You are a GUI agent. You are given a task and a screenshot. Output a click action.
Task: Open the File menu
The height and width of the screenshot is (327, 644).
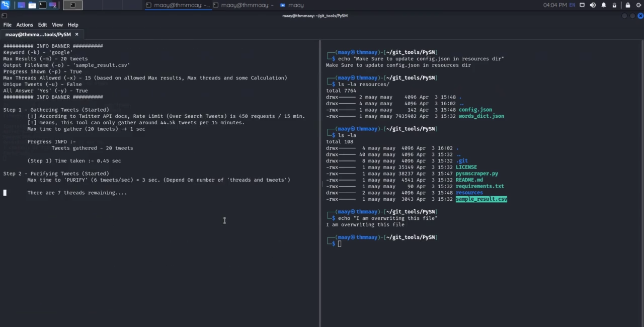tap(8, 25)
